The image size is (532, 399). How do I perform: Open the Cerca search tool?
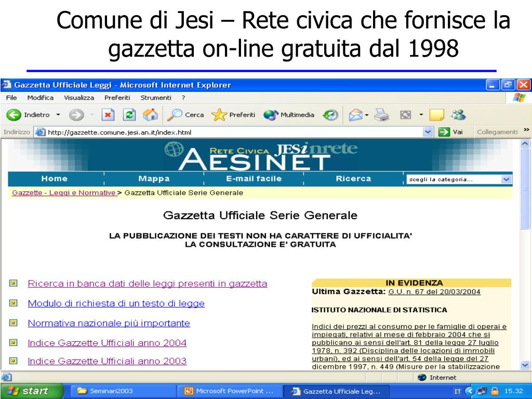click(185, 115)
